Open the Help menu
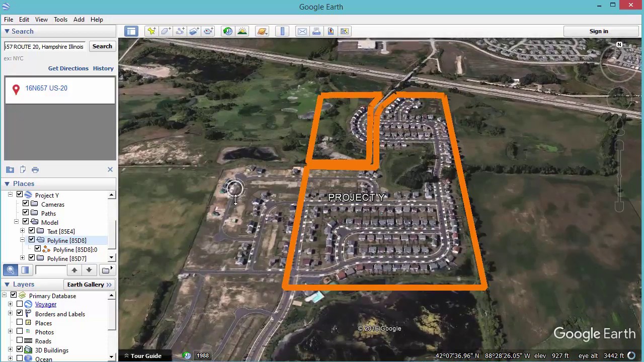 (x=97, y=20)
